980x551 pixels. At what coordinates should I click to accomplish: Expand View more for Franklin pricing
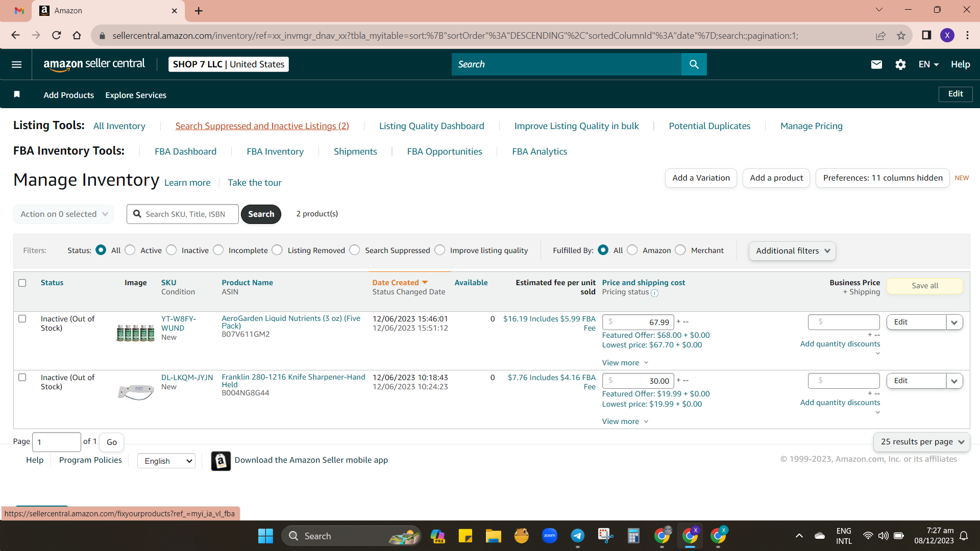pos(625,421)
